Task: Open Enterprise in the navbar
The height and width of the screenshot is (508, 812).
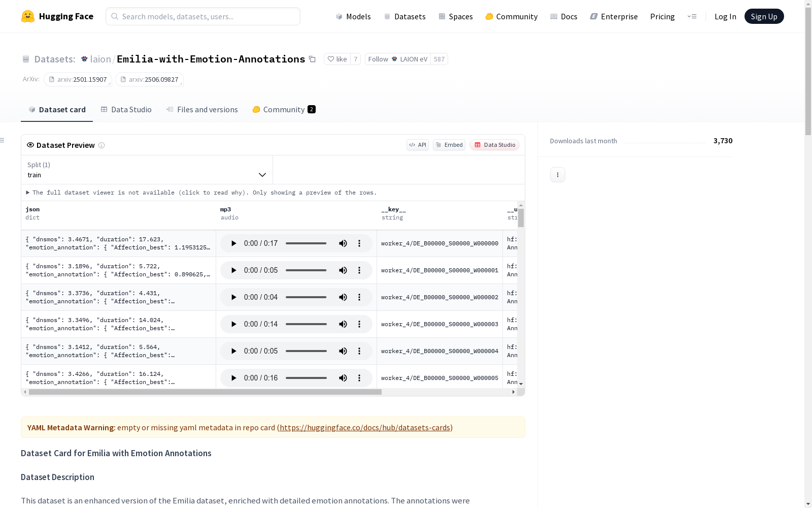Action: 614,16
